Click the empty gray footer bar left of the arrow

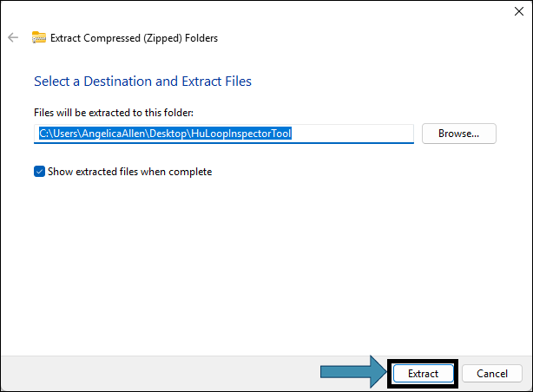tap(160, 373)
